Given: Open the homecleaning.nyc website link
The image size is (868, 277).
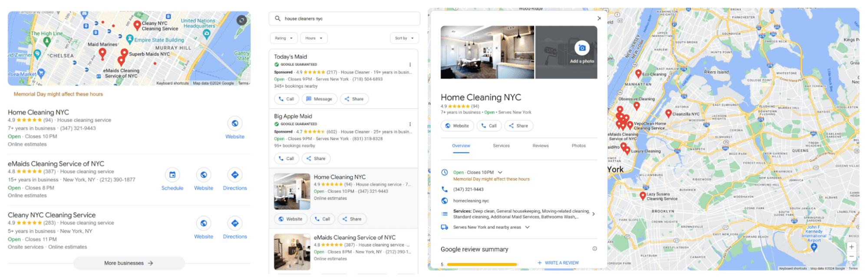Looking at the screenshot, I should (x=471, y=201).
